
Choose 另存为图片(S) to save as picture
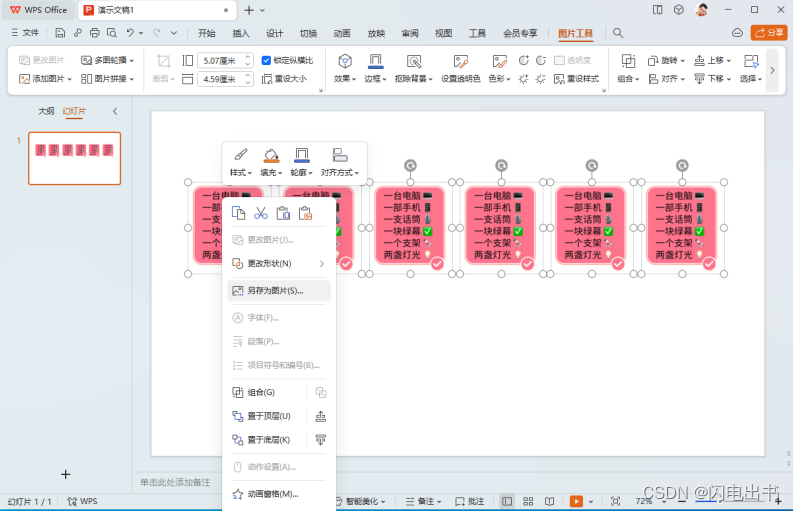279,291
